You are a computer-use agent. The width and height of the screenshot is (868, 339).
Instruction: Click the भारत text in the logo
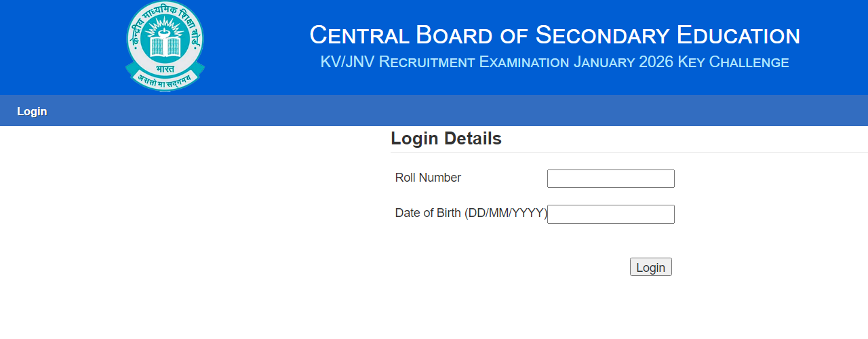click(x=165, y=68)
